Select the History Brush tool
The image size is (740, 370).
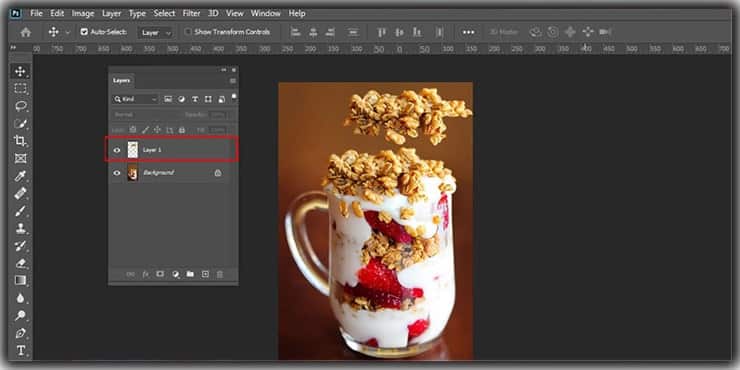pos(20,246)
